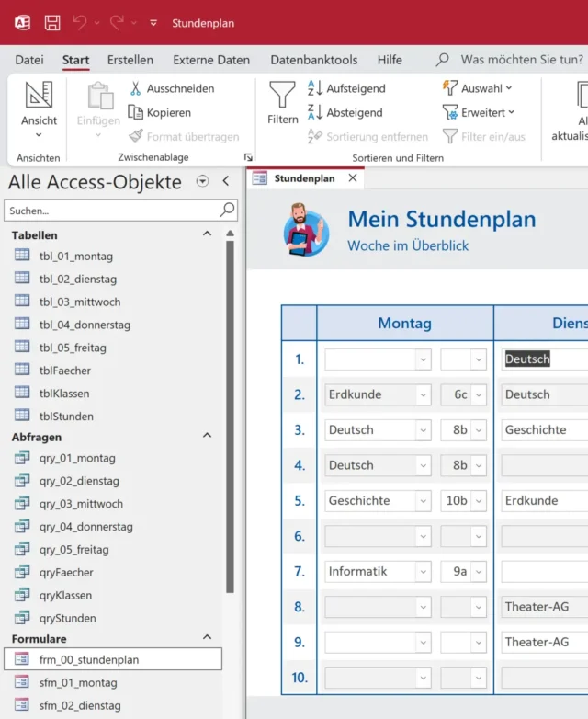Open Monday hour 2 Erdkunde subject dropdown
This screenshot has width=588, height=719.
pyautogui.click(x=423, y=394)
